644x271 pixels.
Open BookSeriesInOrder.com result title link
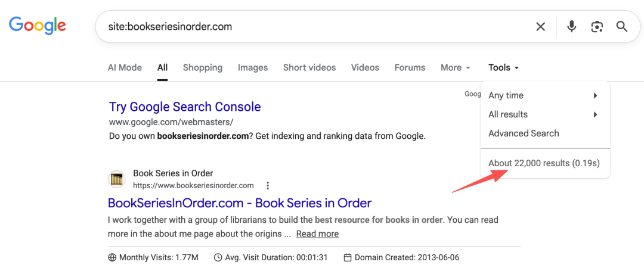point(240,203)
